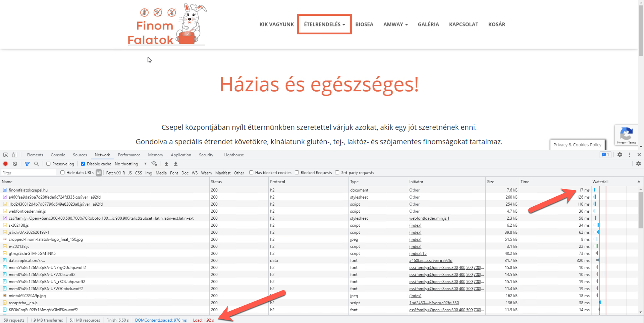This screenshot has height=323, width=644.
Task: Click the Export HAR download arrow icon
Action: [x=176, y=164]
